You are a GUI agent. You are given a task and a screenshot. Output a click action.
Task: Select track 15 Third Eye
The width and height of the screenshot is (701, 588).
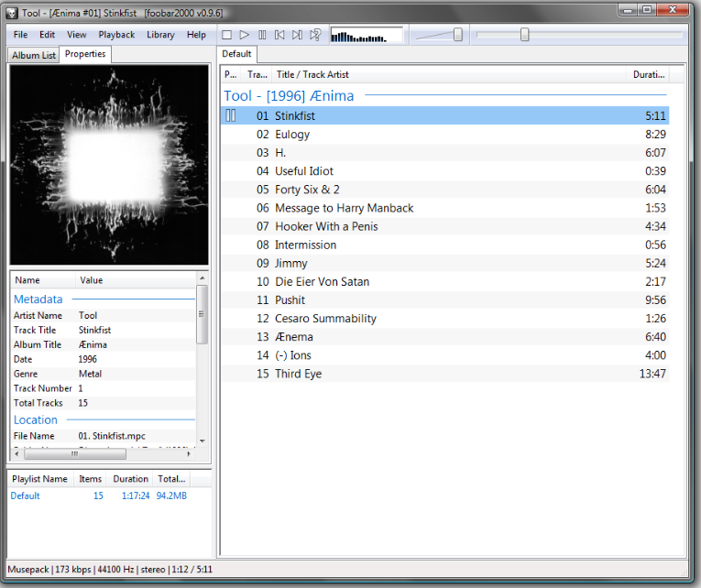click(299, 374)
